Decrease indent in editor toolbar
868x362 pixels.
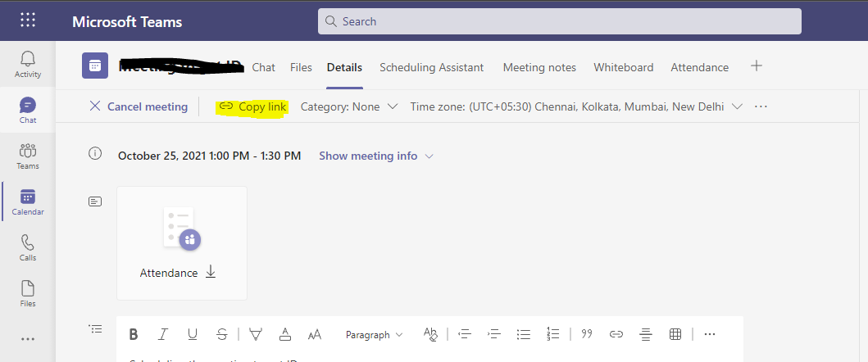tap(465, 334)
